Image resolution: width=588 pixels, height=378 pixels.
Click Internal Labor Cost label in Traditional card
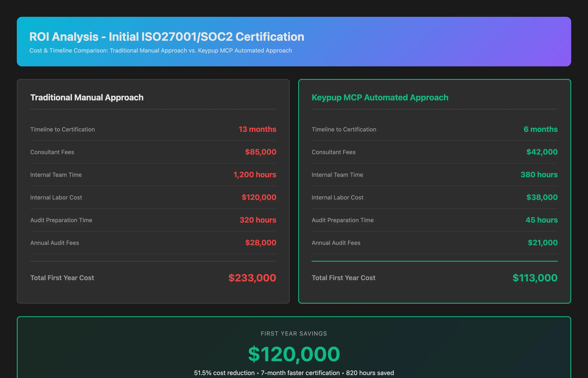click(x=56, y=198)
